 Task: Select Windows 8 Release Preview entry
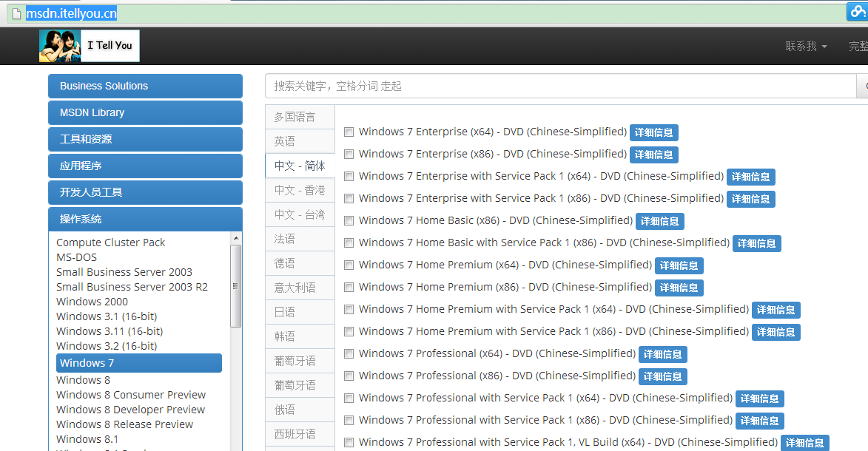pyautogui.click(x=124, y=424)
